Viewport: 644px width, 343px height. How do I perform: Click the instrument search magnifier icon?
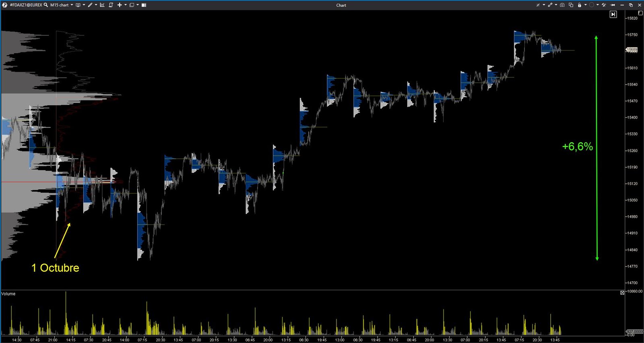46,5
